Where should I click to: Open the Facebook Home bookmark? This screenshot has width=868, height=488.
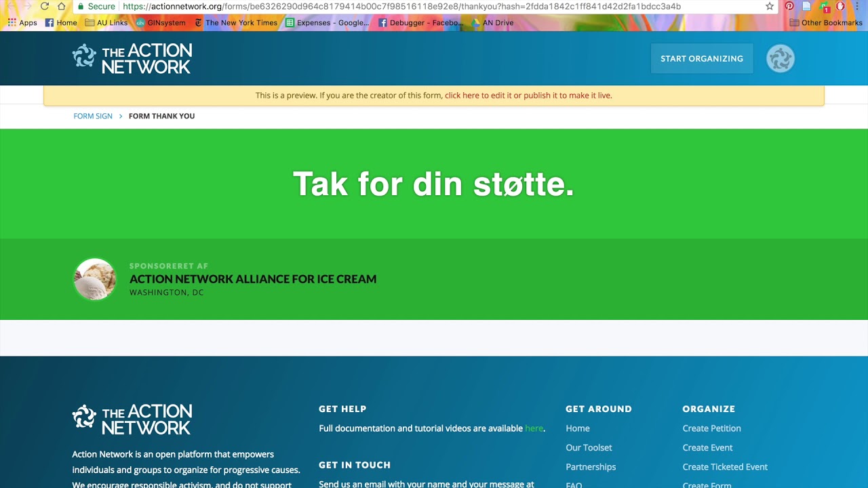click(x=61, y=22)
